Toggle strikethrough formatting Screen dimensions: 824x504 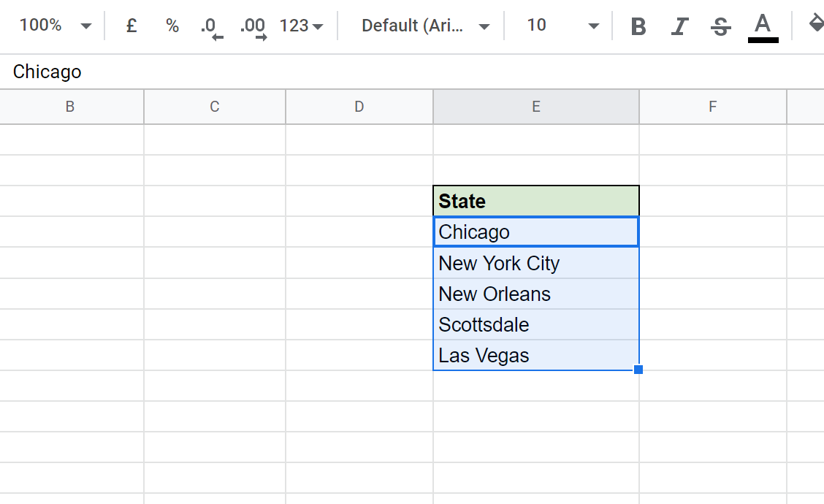[x=720, y=26]
